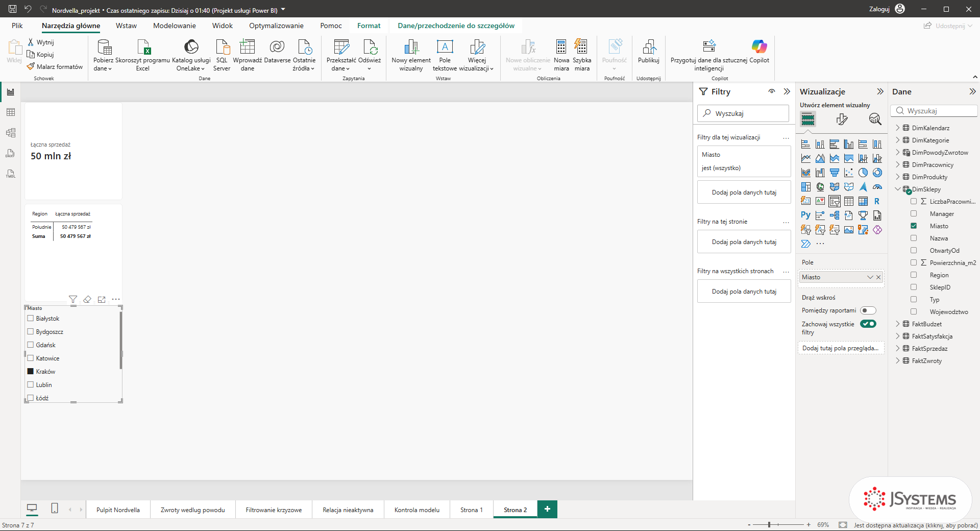Check Gdańsk in the Miasto slicer
Viewport: 980px width, 531px height.
[31, 345]
